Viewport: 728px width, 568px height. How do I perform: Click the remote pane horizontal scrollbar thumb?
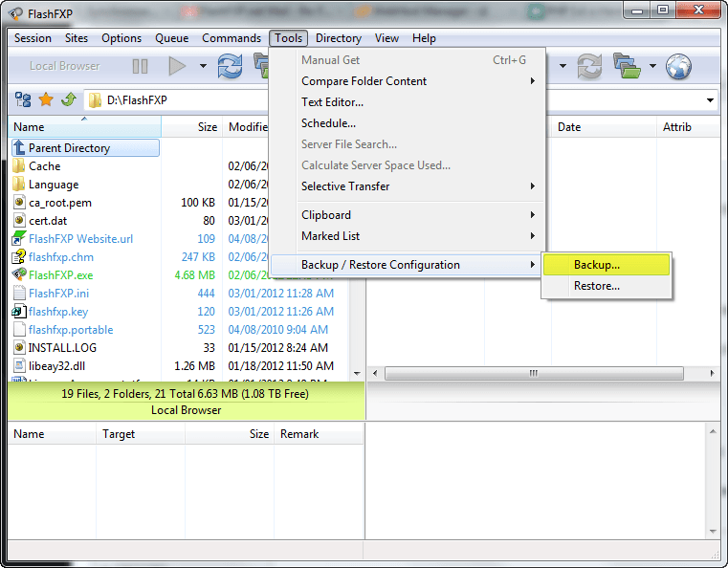534,373
